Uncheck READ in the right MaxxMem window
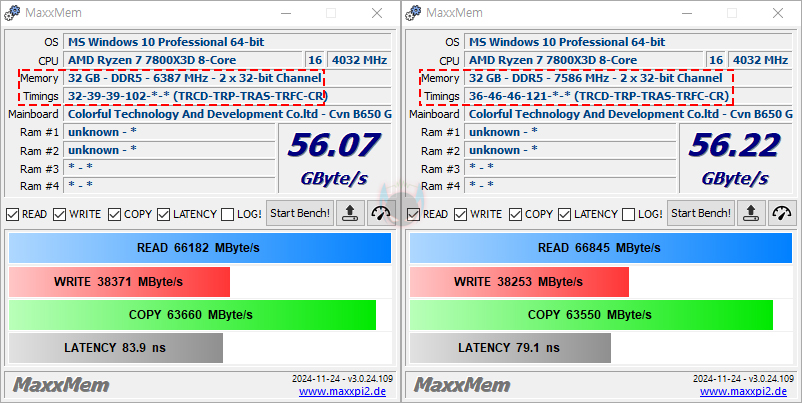This screenshot has width=802, height=403. (x=413, y=214)
